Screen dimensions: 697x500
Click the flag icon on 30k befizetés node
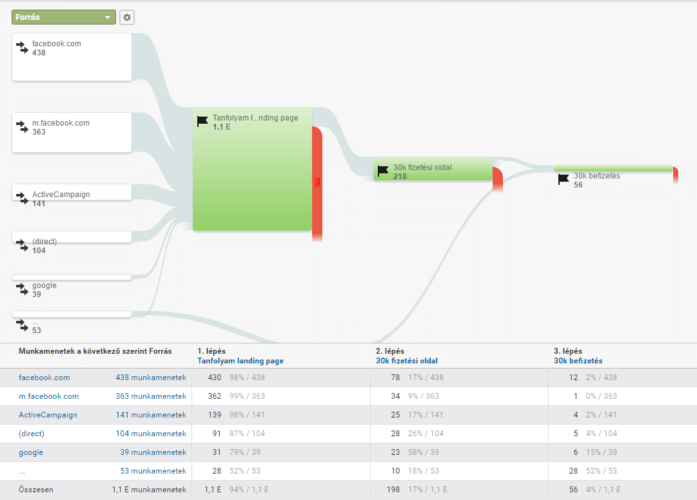tap(563, 179)
